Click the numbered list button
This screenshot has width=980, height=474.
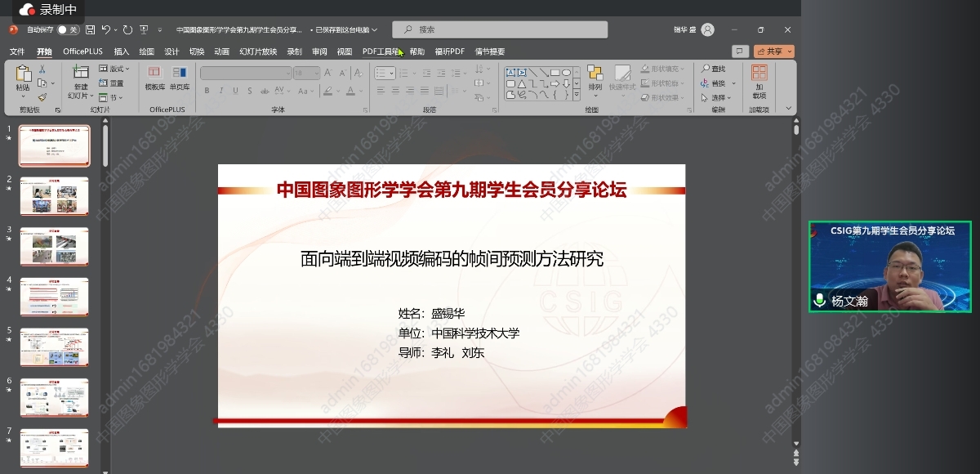403,73
